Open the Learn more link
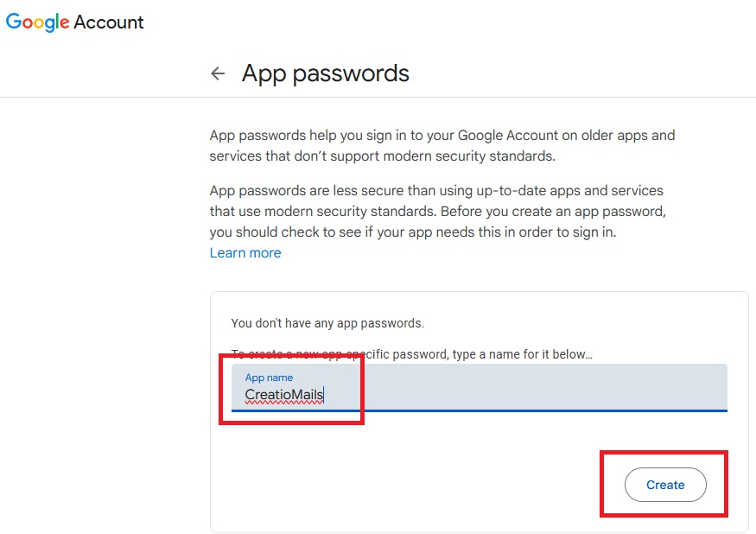The image size is (756, 534). [245, 253]
